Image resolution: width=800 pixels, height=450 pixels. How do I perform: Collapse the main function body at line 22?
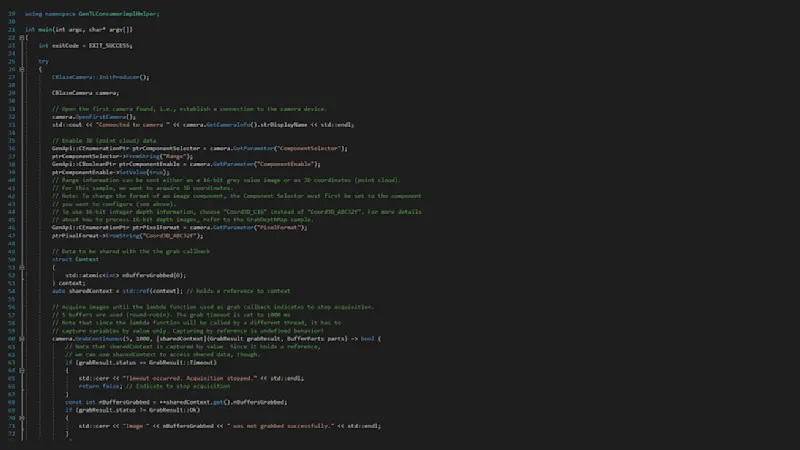coord(23,37)
